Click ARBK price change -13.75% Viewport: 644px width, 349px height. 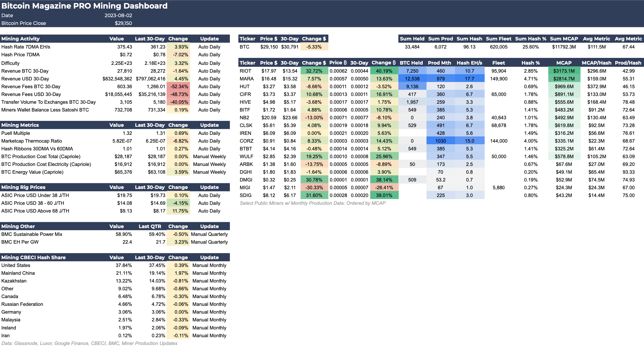[x=314, y=164]
